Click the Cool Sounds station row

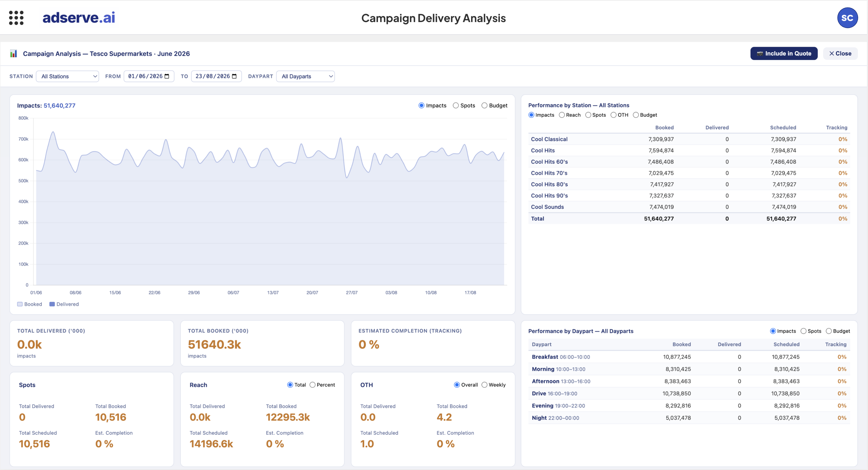point(689,207)
